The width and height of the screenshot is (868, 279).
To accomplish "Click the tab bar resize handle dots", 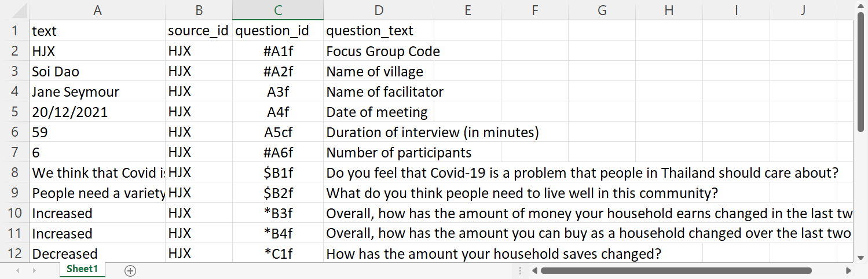I will coord(520,270).
